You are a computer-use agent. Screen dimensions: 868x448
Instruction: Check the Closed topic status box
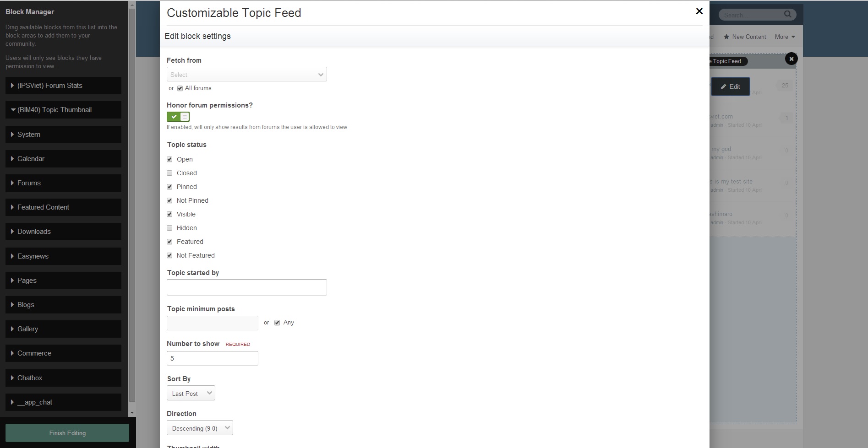coord(169,173)
